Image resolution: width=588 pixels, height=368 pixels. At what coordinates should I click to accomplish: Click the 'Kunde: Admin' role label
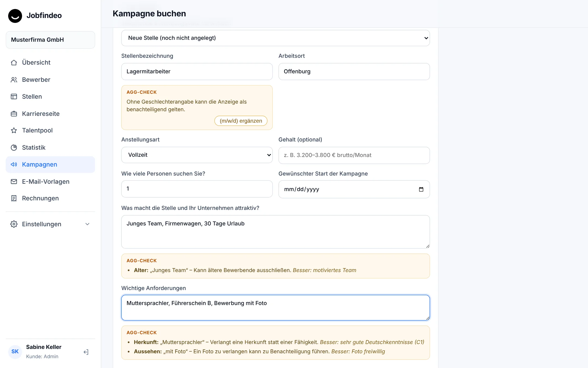tap(42, 357)
